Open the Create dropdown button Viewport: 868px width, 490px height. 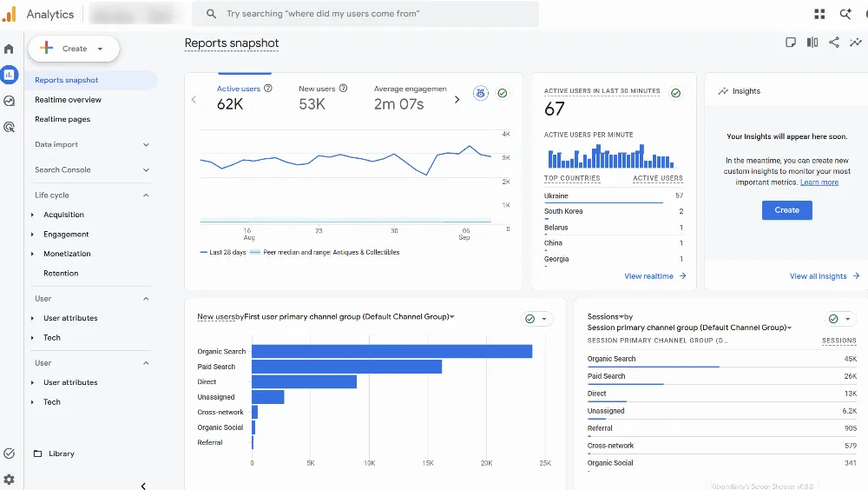pos(74,49)
